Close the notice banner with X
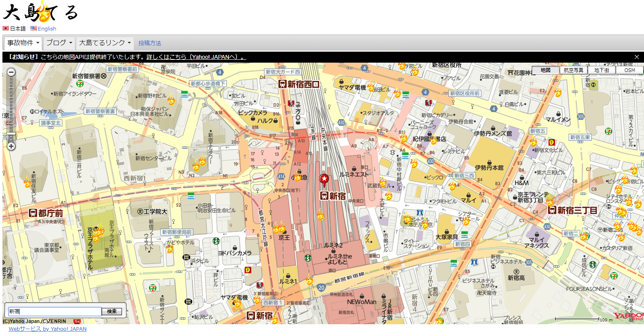 click(637, 57)
